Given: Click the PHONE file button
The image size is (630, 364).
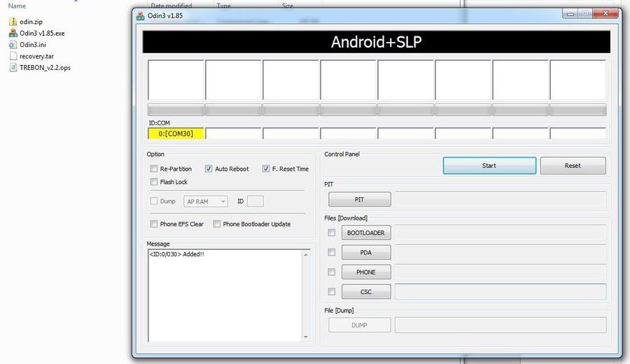Looking at the screenshot, I should click(x=366, y=272).
